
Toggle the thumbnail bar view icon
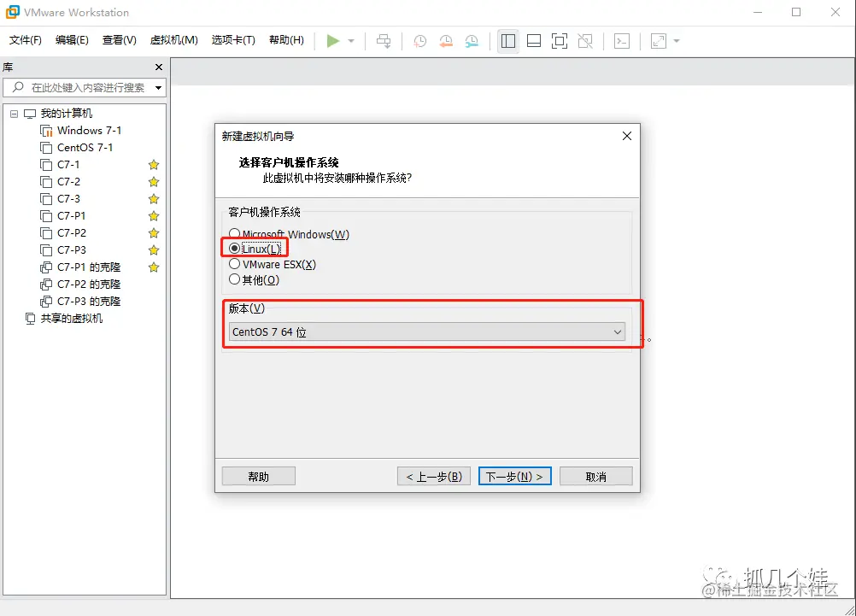tap(533, 41)
